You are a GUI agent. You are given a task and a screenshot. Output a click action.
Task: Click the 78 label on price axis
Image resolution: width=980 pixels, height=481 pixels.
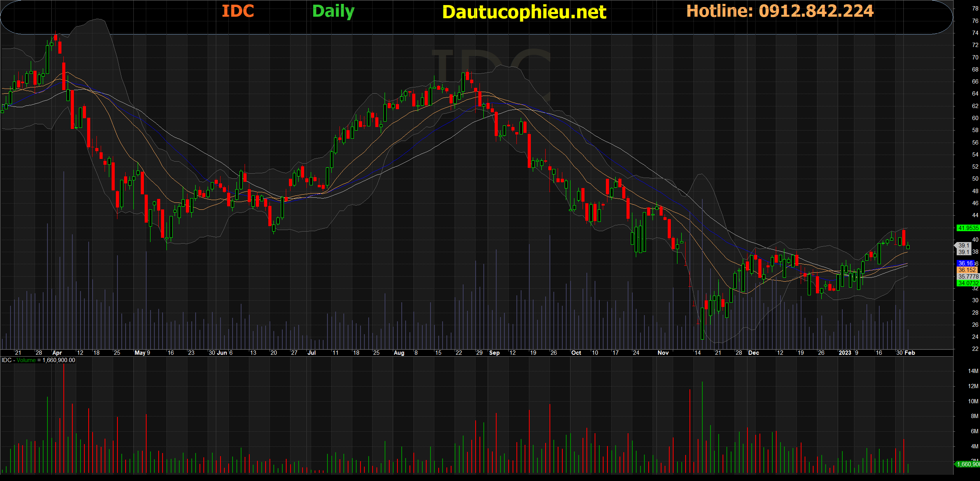(975, 9)
